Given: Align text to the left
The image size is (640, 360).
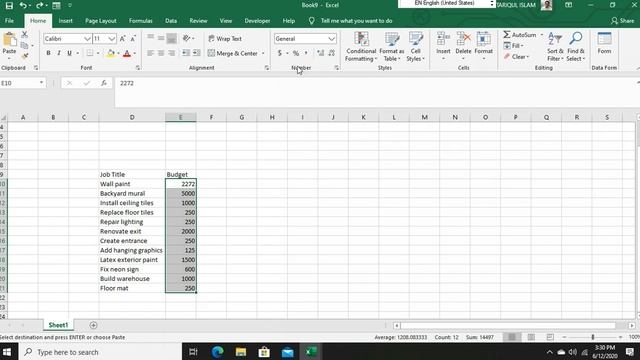Looking at the screenshot, I should [151, 53].
